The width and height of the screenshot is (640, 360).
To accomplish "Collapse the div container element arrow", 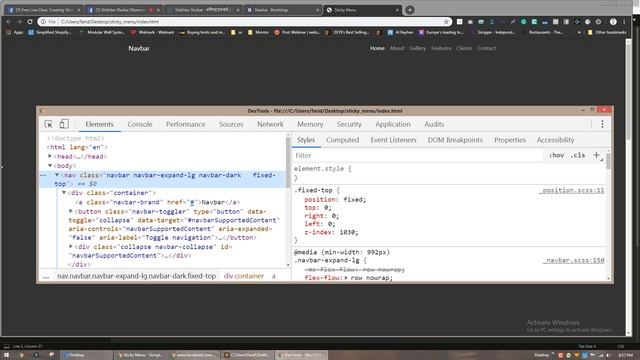I will coord(64,193).
